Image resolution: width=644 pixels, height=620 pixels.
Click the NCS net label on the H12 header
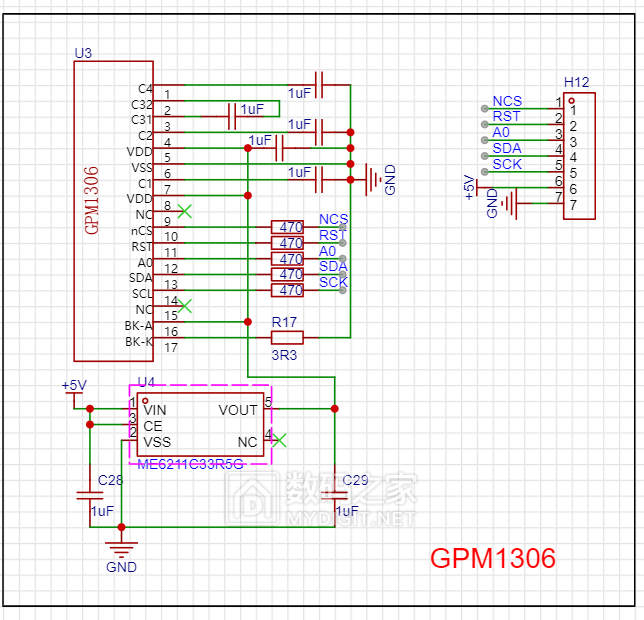click(x=507, y=101)
